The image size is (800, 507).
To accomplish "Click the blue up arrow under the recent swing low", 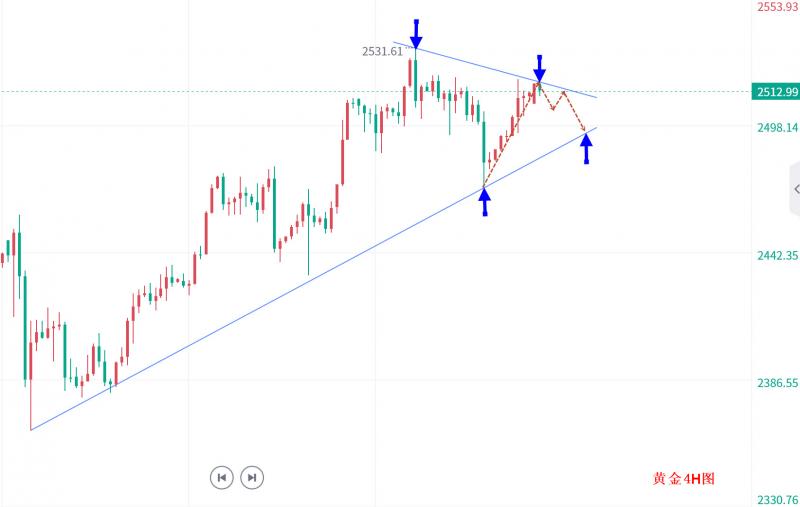I will (485, 202).
